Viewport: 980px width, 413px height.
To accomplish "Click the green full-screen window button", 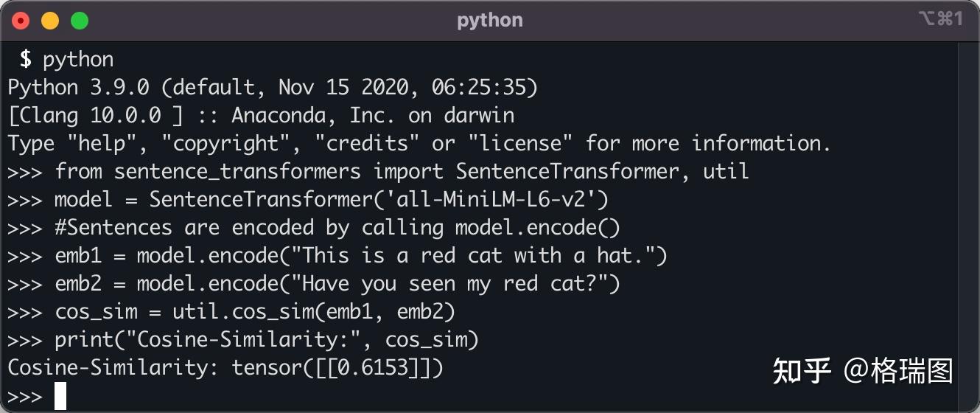I will (x=79, y=21).
